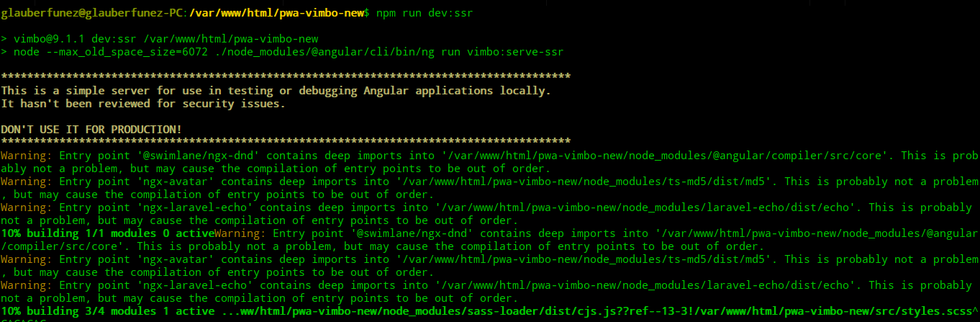Click the username glauberfunez@glauberfunez-PC in the prompt
The height and width of the screenshot is (322, 980).
(93, 13)
